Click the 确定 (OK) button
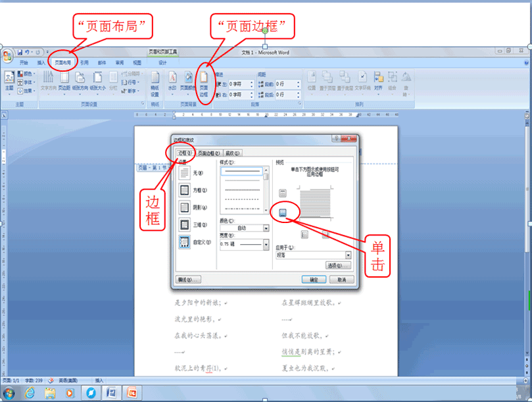This screenshot has height=402, width=532. click(314, 280)
